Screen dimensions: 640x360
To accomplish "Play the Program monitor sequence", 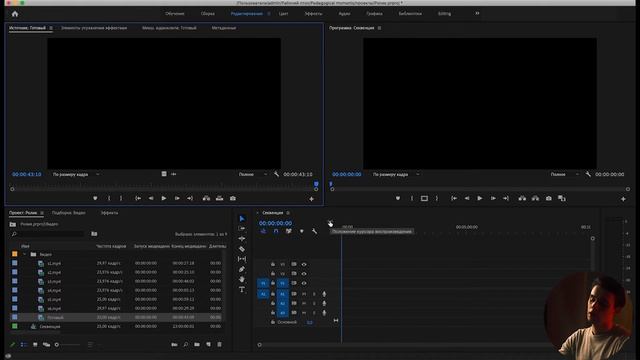I will point(480,198).
